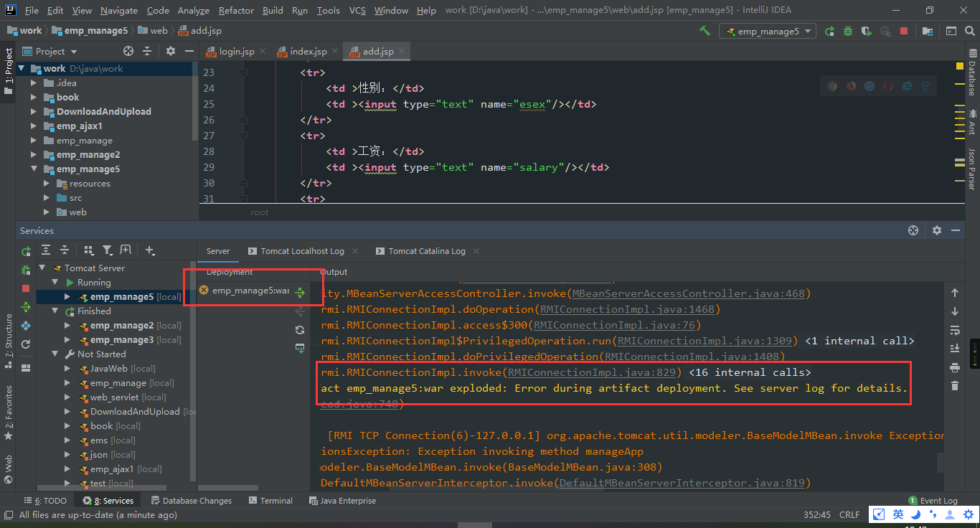Rerun emp_manage5 from the top toolbar
The image size is (980, 528).
coord(830,31)
